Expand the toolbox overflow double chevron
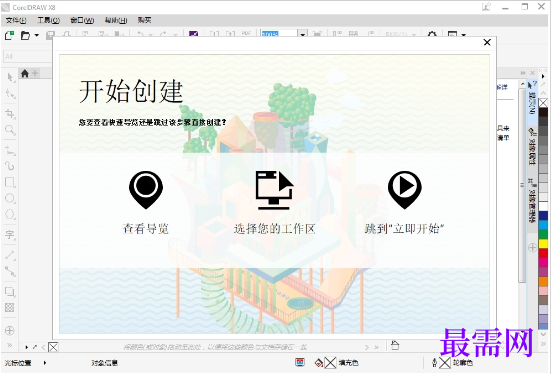The image size is (552, 374). pos(10,345)
